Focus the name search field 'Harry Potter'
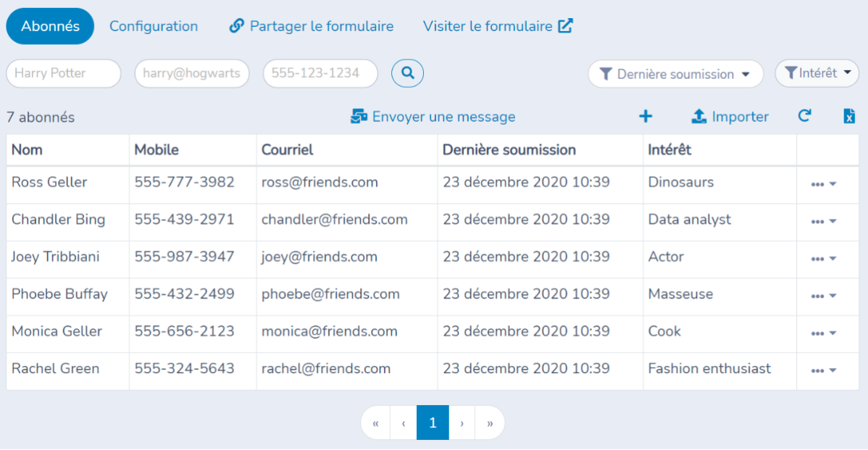 [x=64, y=73]
